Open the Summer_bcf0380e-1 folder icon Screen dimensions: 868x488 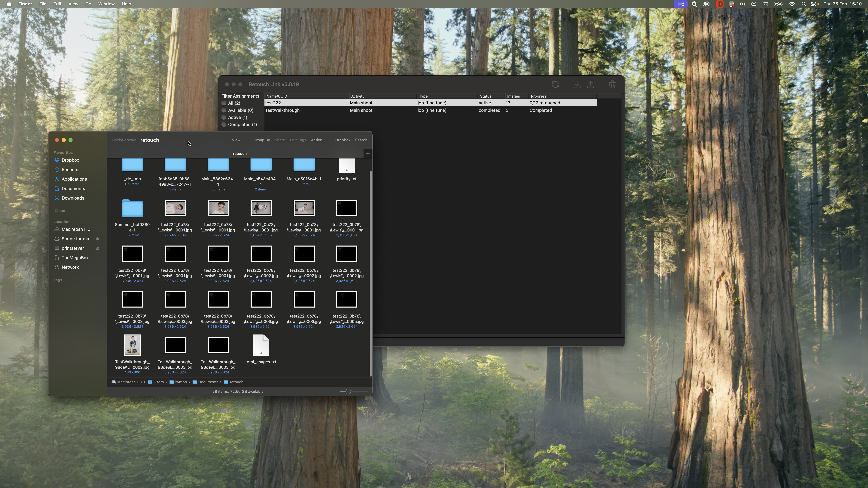pos(132,208)
